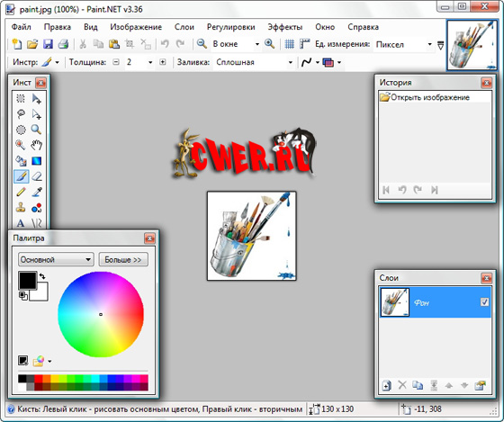Expand the Заливка Сплошная dropdown
The width and height of the screenshot is (504, 422).
[x=290, y=62]
